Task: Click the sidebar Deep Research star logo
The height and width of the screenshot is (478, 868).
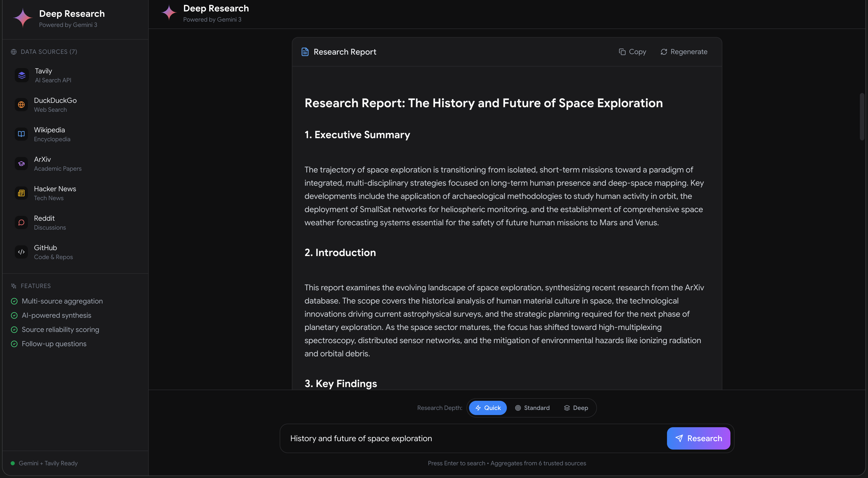Action: pos(23,18)
